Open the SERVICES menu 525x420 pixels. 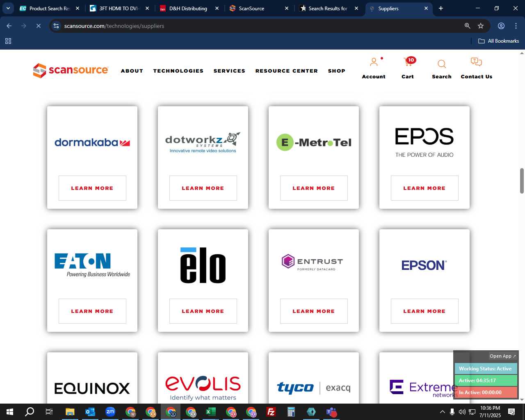pos(229,71)
